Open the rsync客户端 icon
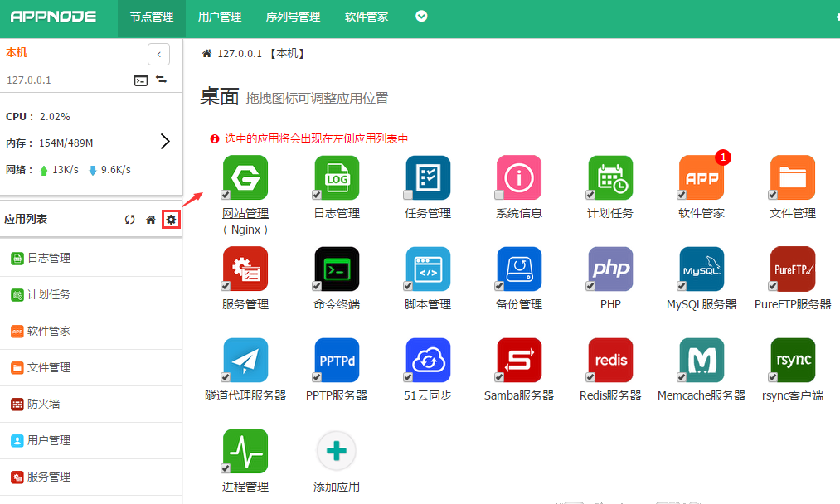 [x=793, y=360]
